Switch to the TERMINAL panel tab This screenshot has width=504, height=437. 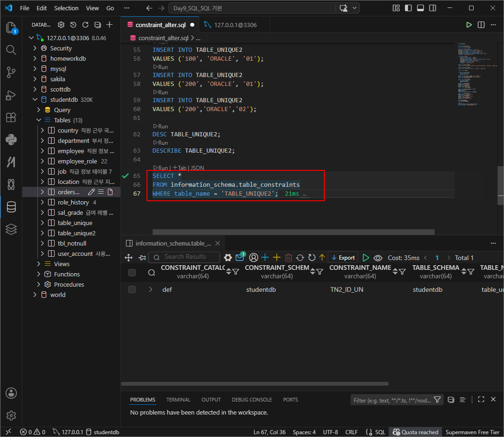pos(178,400)
